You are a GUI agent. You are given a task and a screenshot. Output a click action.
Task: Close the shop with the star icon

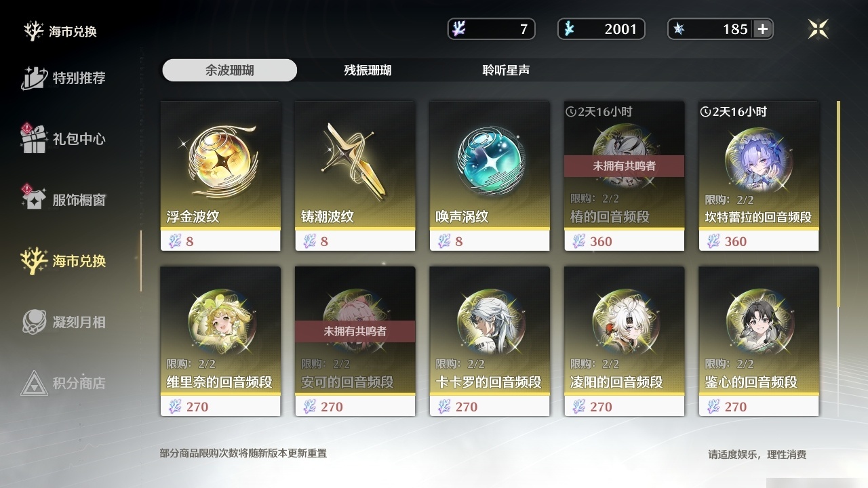tap(818, 28)
